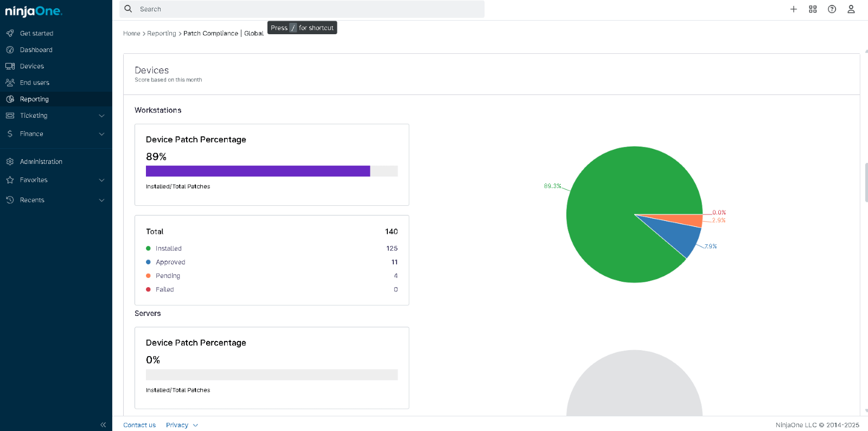Expand the Recents section chevron

coord(101,200)
